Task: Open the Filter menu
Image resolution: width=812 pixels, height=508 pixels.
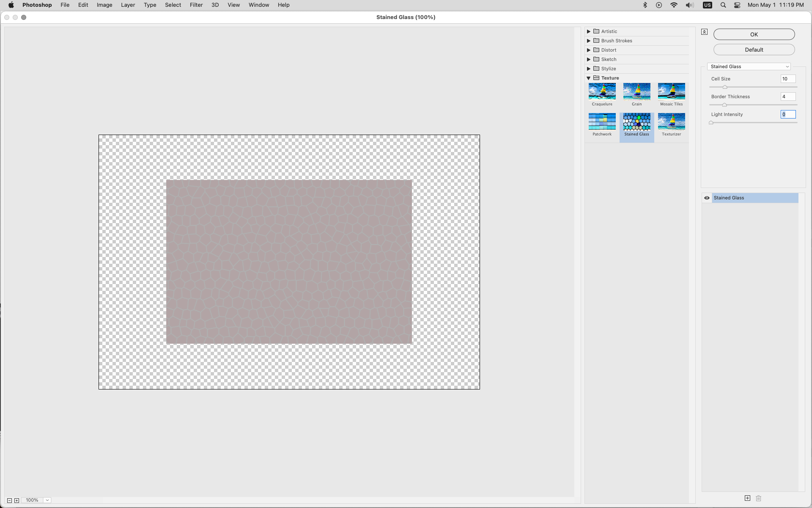Action: coord(196,5)
